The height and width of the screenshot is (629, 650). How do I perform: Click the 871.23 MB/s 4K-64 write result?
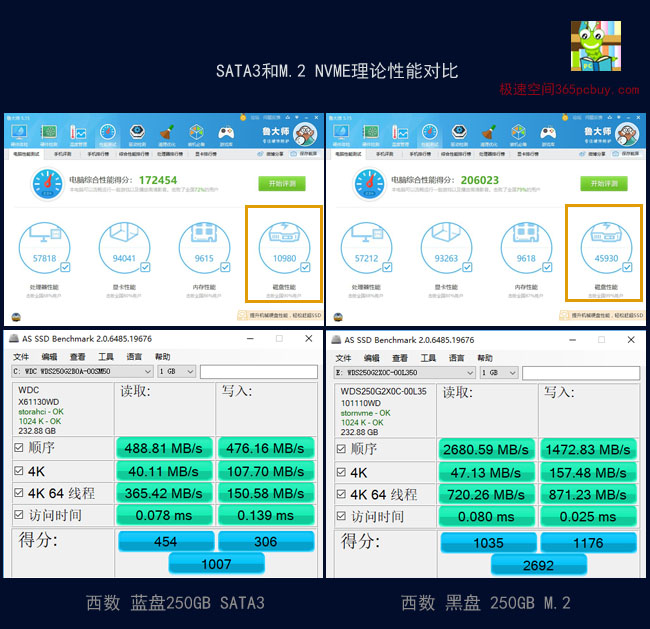point(588,495)
